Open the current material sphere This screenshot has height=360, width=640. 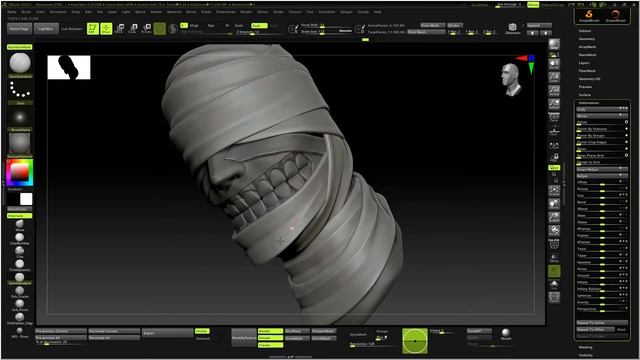[x=20, y=143]
